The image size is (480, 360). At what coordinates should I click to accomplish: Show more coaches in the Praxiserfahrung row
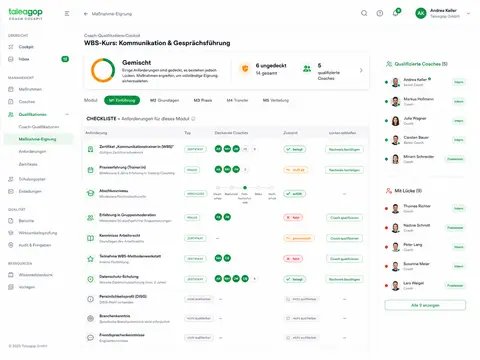(245, 170)
